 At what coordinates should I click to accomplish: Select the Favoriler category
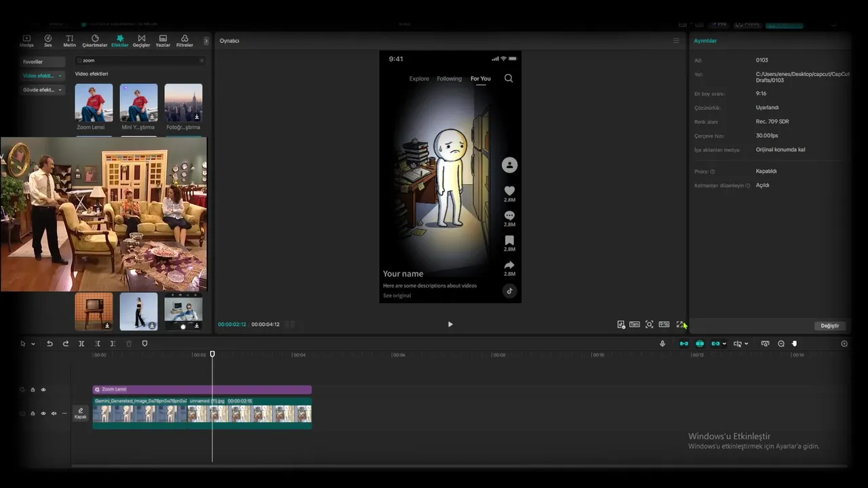(x=43, y=62)
